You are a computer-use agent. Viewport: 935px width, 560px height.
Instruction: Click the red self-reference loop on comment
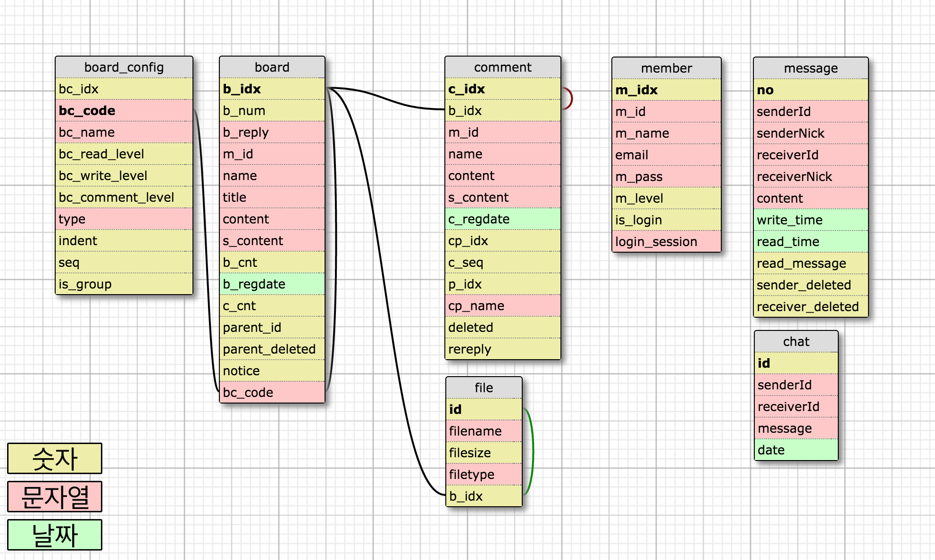point(571,99)
